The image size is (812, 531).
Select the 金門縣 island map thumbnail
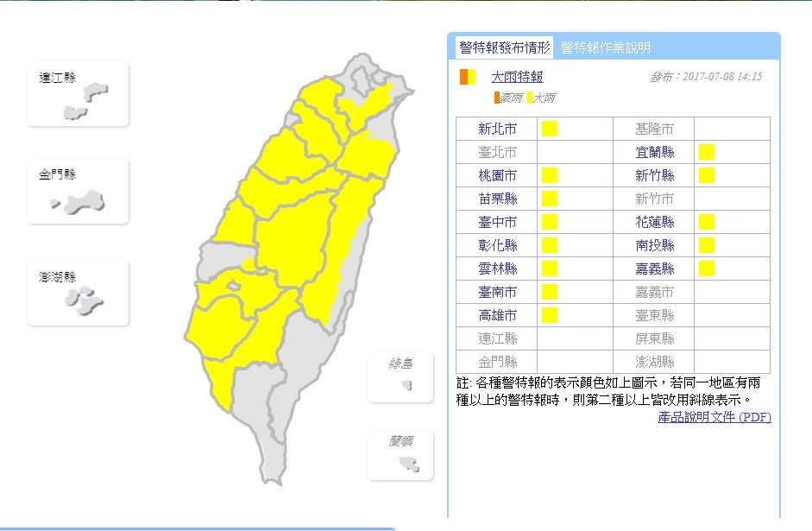tap(79, 191)
